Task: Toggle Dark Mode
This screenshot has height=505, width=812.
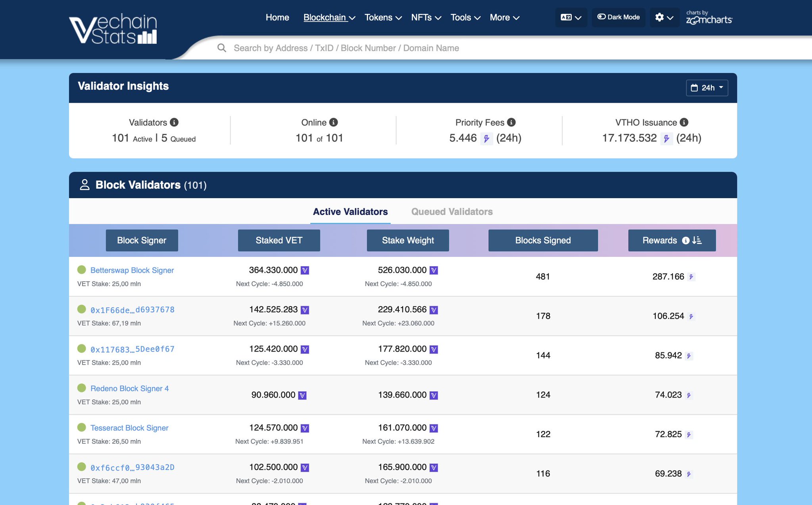Action: pos(618,17)
